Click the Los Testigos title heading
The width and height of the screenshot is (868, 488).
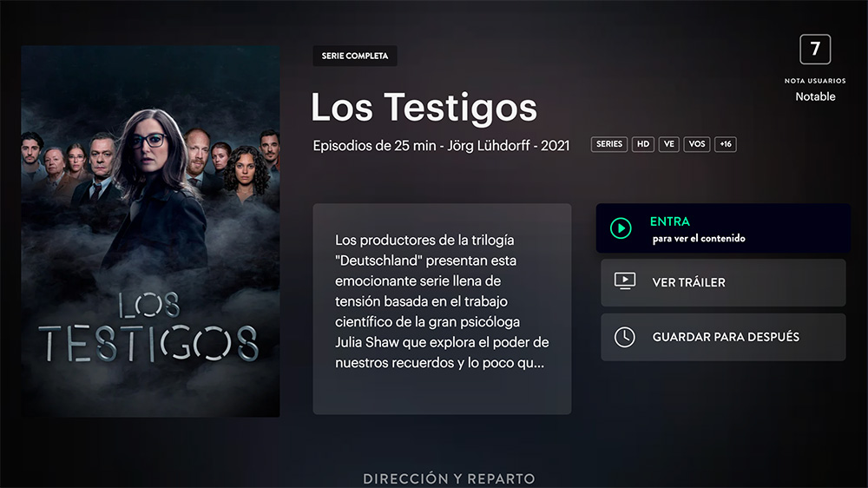point(424,108)
